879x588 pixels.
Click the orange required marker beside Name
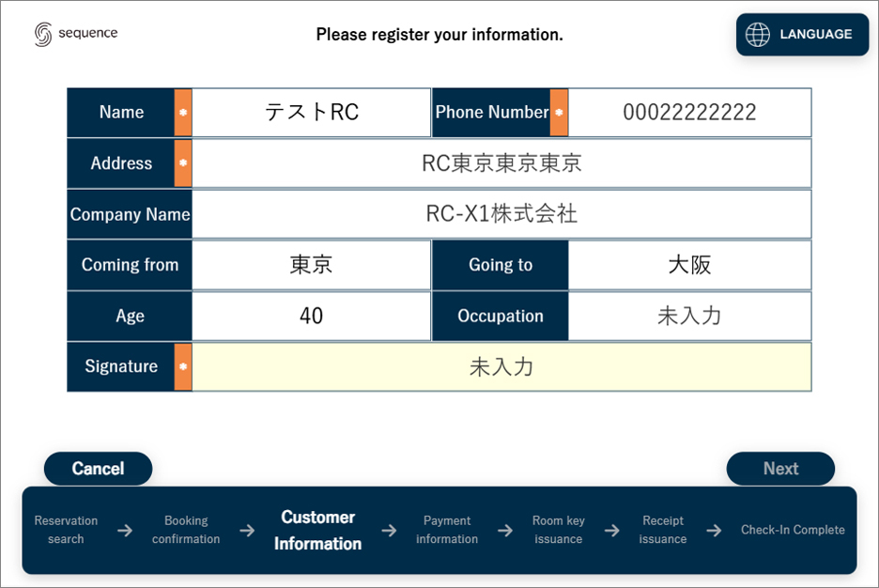[x=183, y=113]
